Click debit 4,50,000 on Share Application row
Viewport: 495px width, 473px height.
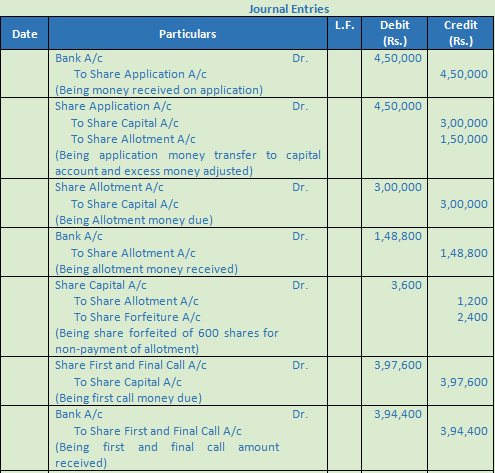398,106
